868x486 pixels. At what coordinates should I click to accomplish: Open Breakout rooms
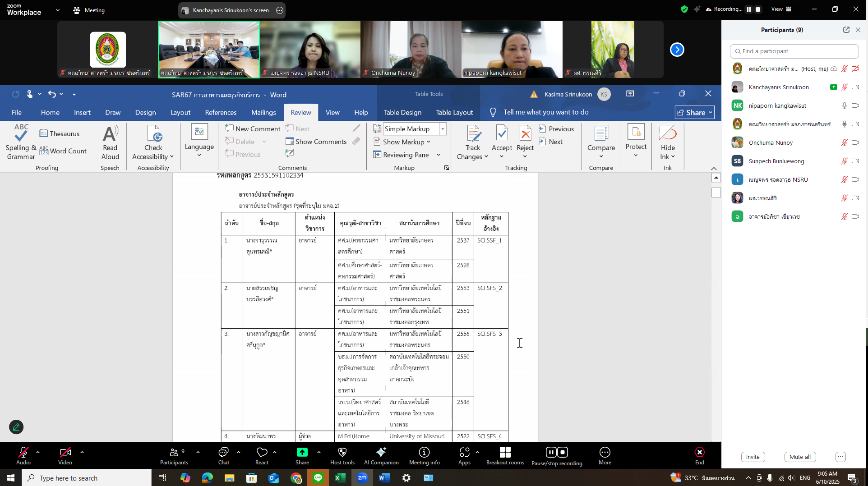[505, 455]
